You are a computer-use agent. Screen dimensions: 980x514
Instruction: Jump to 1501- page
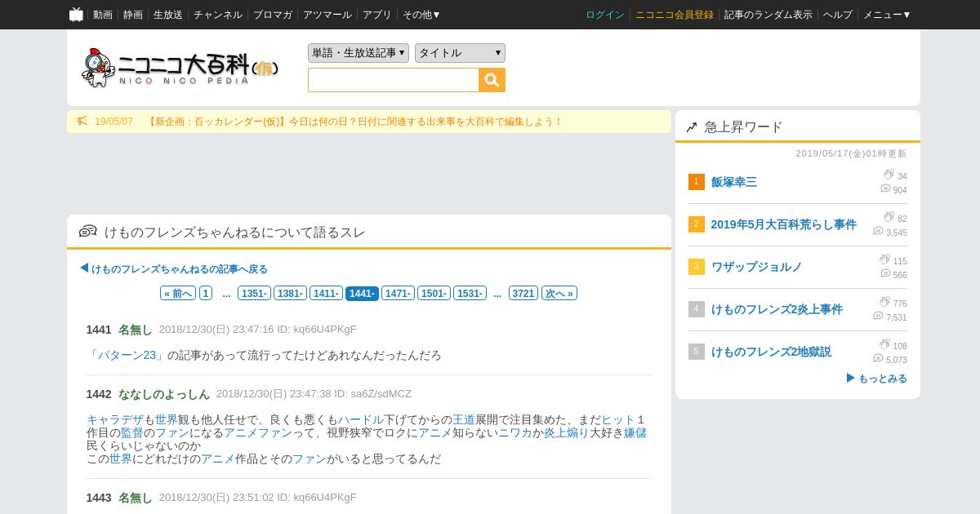[434, 293]
